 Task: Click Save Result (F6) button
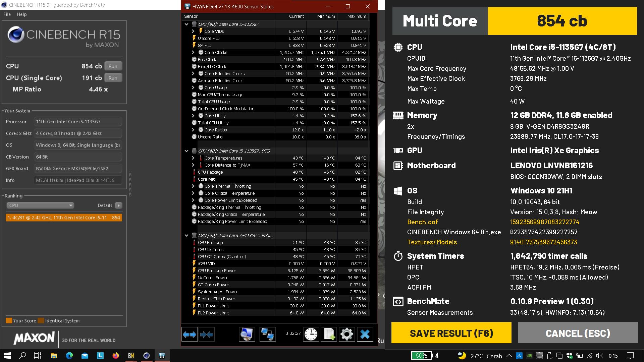[x=451, y=333]
